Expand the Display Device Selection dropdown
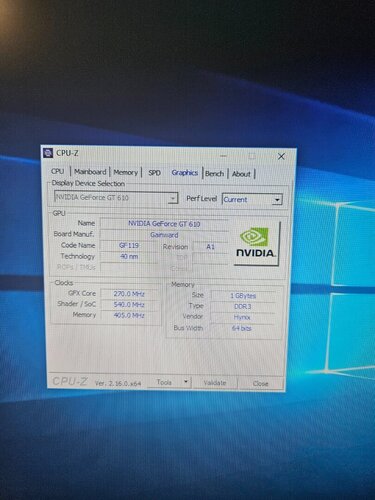The height and width of the screenshot is (500, 375). (115, 198)
